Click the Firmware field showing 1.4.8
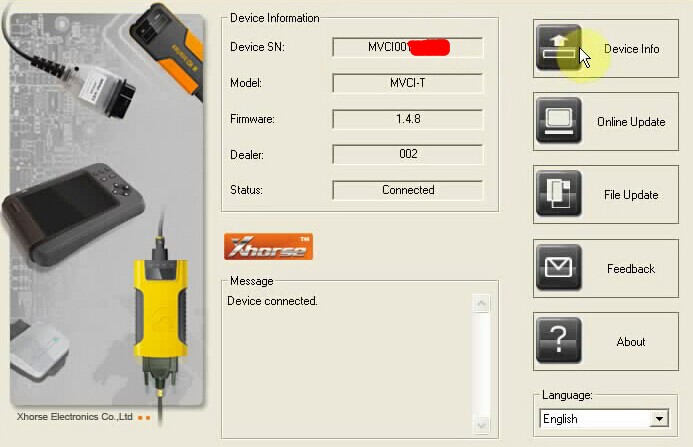 click(x=407, y=119)
